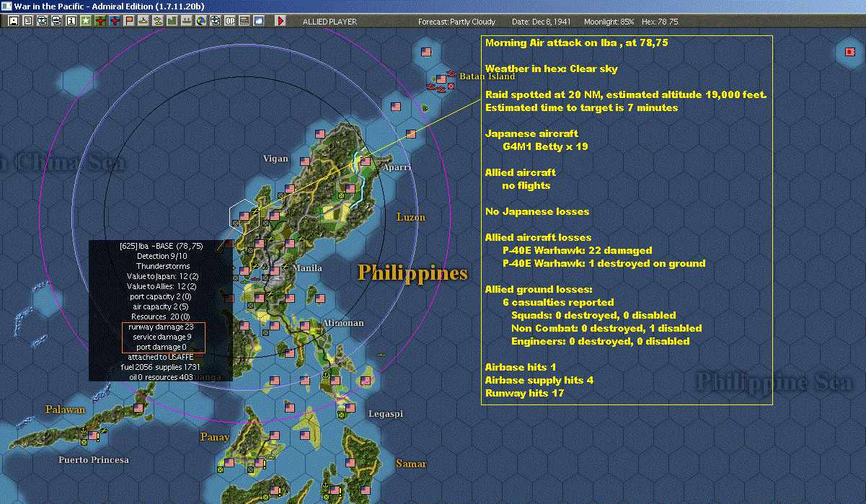Click the 'Samar' map label

coord(411,464)
